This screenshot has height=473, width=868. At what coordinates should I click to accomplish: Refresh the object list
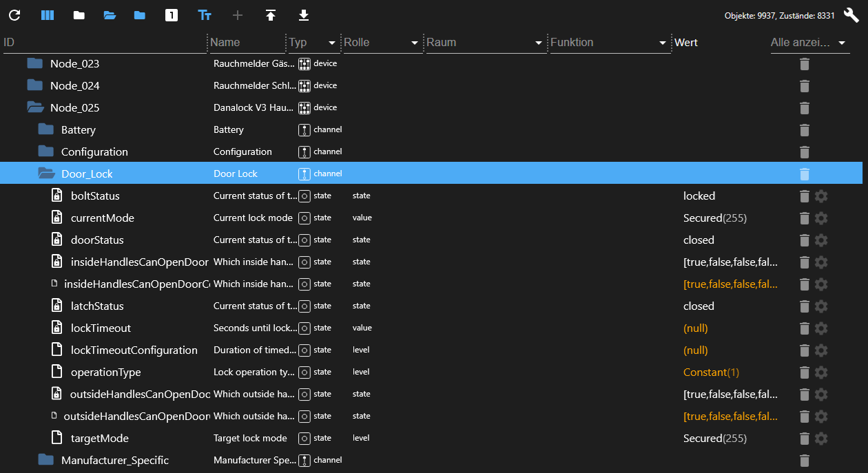(x=14, y=15)
